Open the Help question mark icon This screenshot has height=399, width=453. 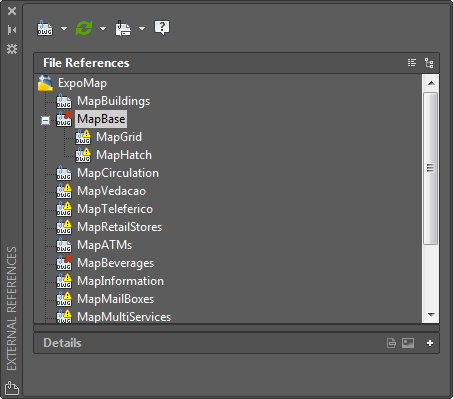tap(162, 28)
